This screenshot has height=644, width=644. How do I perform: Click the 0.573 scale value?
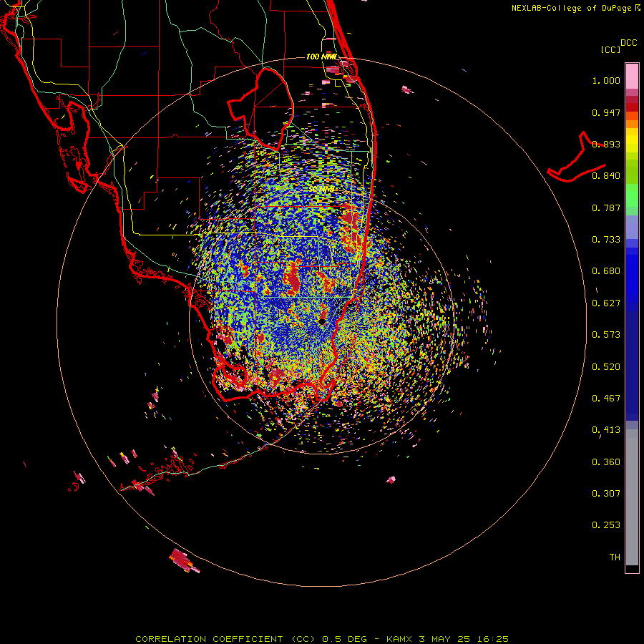tap(606, 335)
